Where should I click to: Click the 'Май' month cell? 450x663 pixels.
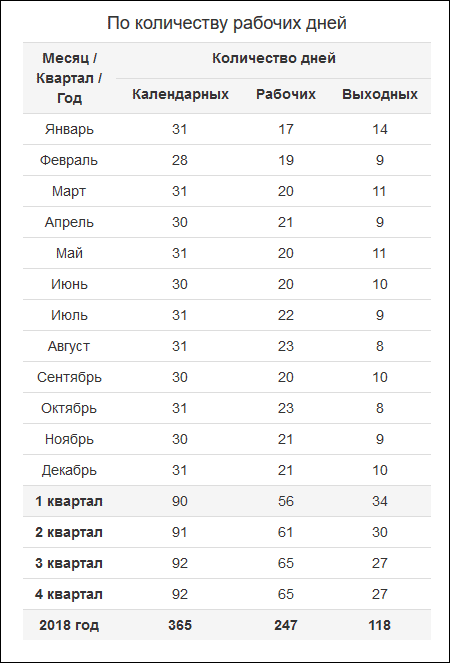(x=69, y=253)
